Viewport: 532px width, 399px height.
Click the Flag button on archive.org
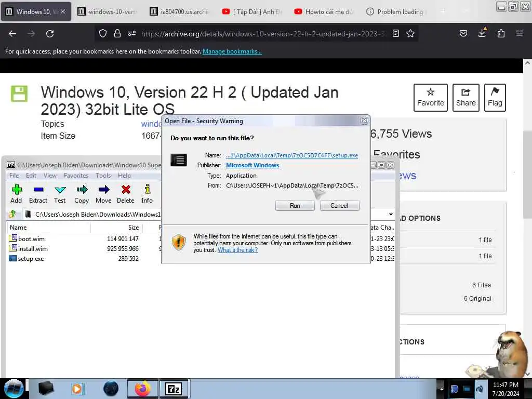(x=495, y=98)
